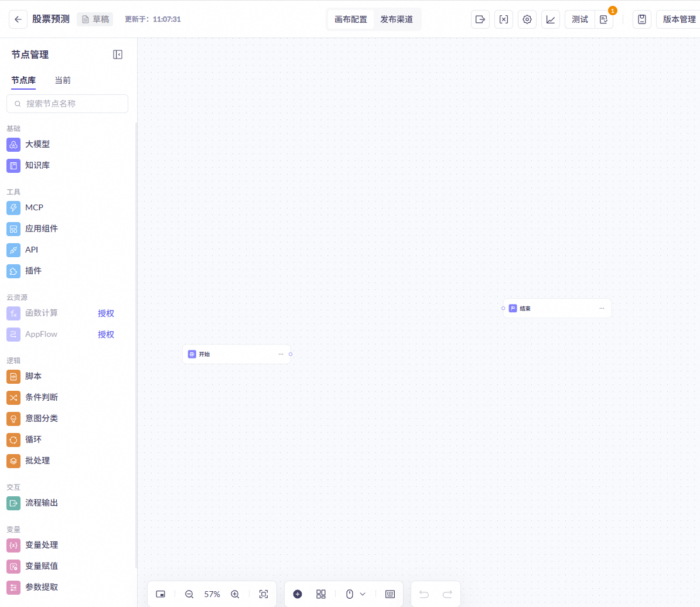Expand the mouse mode dropdown chevron
Screen dimensions: 700x607
363,594
